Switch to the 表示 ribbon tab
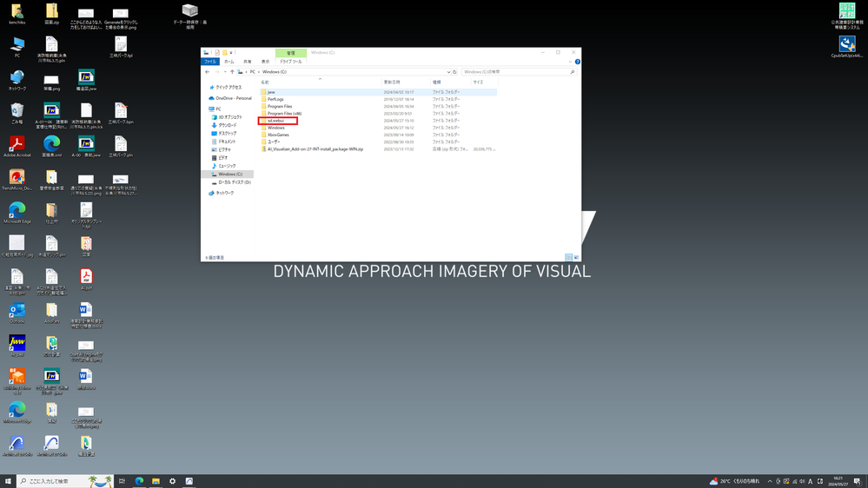The width and height of the screenshot is (868, 488). click(x=265, y=62)
